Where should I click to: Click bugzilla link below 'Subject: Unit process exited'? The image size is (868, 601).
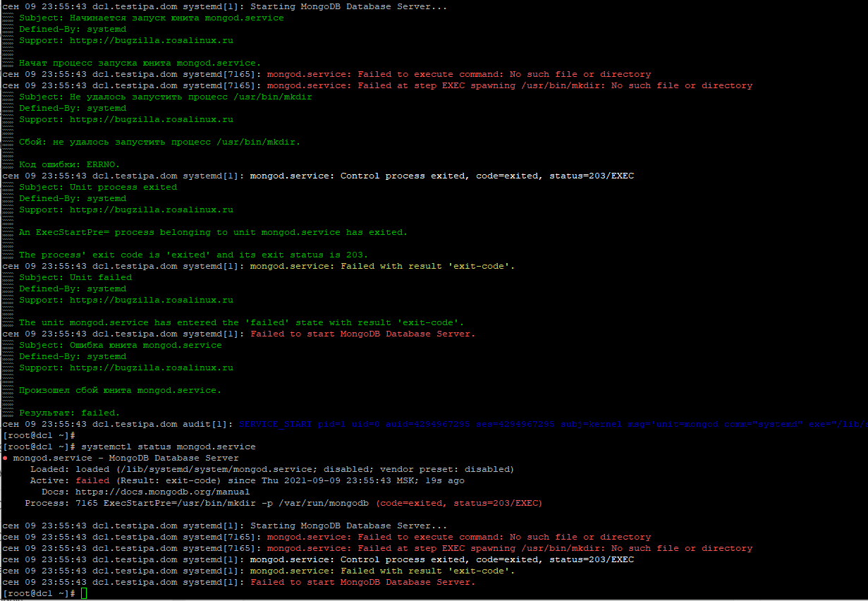[151, 210]
